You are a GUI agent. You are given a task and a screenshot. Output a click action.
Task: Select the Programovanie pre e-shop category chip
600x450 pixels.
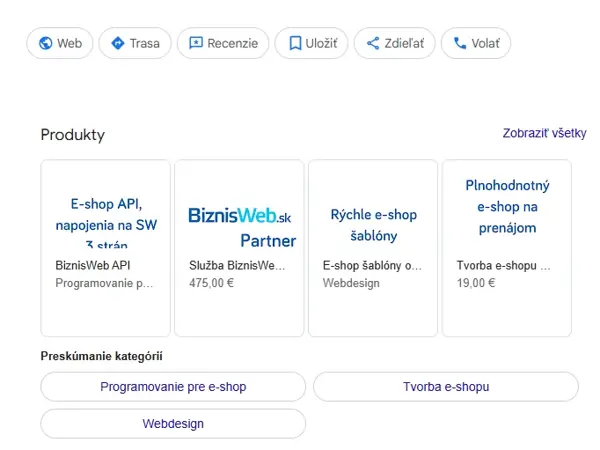point(173,386)
